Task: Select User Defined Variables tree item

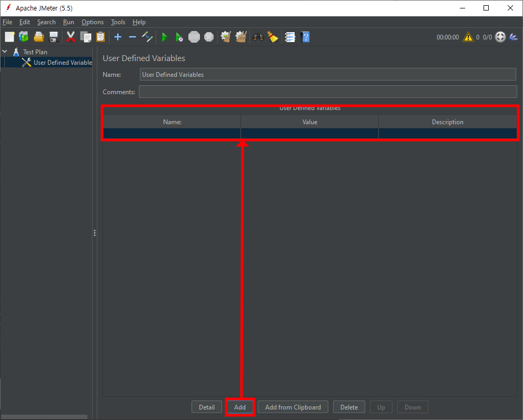Action: click(x=63, y=63)
